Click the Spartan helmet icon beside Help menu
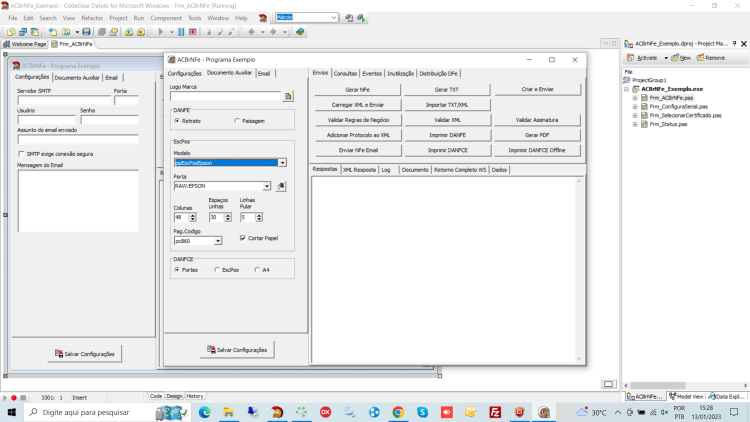The image size is (750, 422). click(x=263, y=18)
